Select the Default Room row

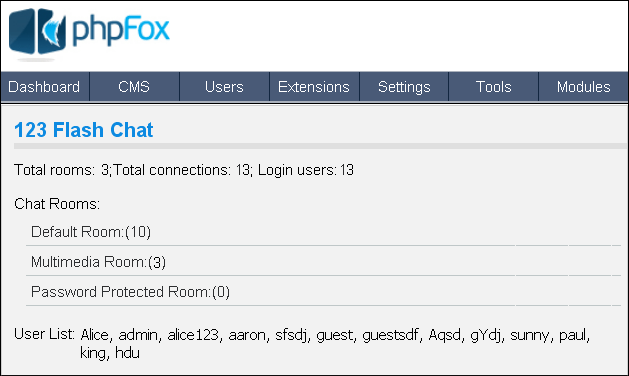[x=323, y=232]
